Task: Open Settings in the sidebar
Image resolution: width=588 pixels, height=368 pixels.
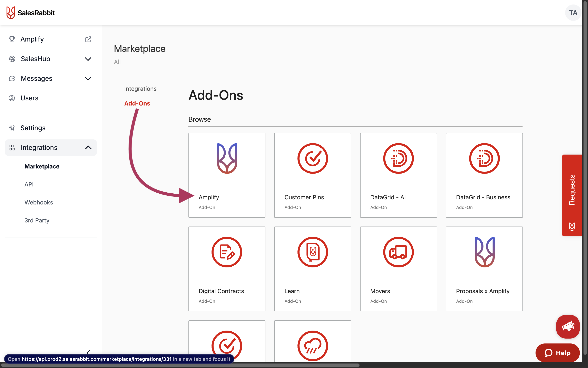Action: click(33, 128)
